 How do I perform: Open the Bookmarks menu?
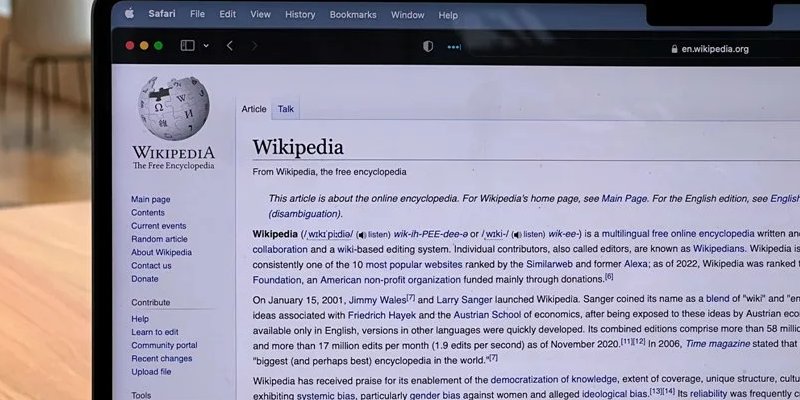coord(353,15)
